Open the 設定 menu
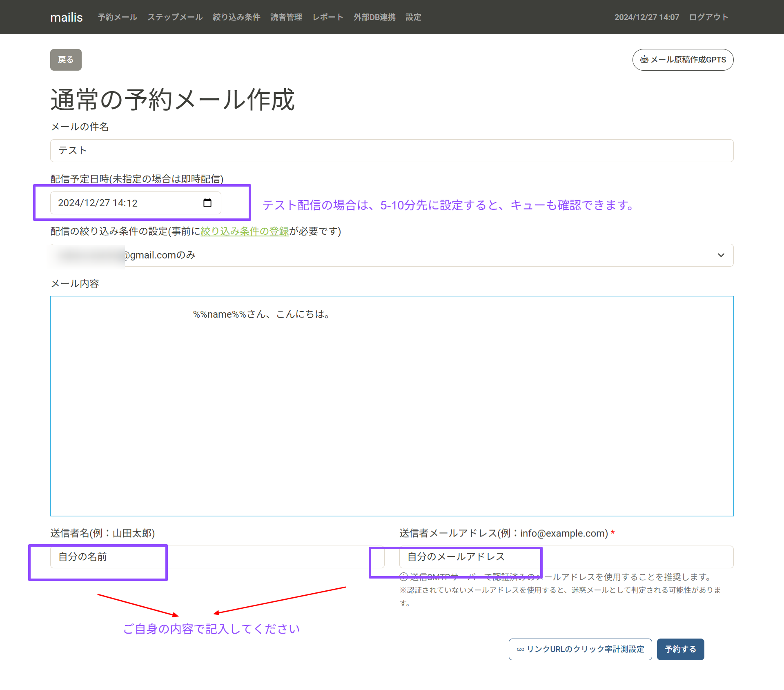The width and height of the screenshot is (784, 690). [x=413, y=17]
